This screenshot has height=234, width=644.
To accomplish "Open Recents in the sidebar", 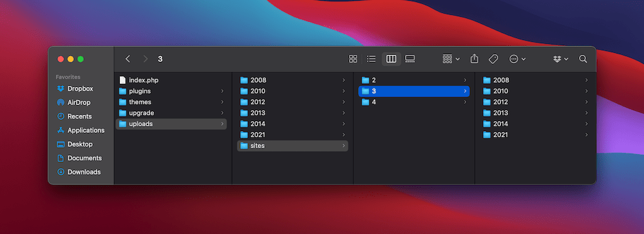I will pyautogui.click(x=80, y=117).
